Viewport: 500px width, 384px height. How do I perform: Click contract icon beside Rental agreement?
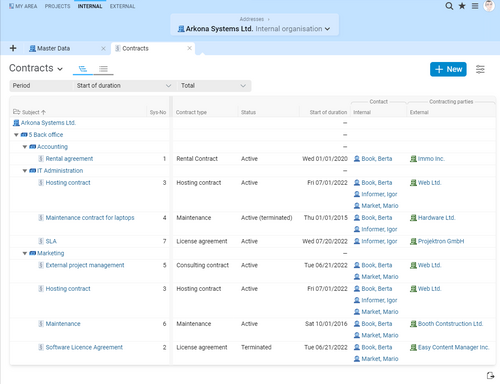pos(41,159)
